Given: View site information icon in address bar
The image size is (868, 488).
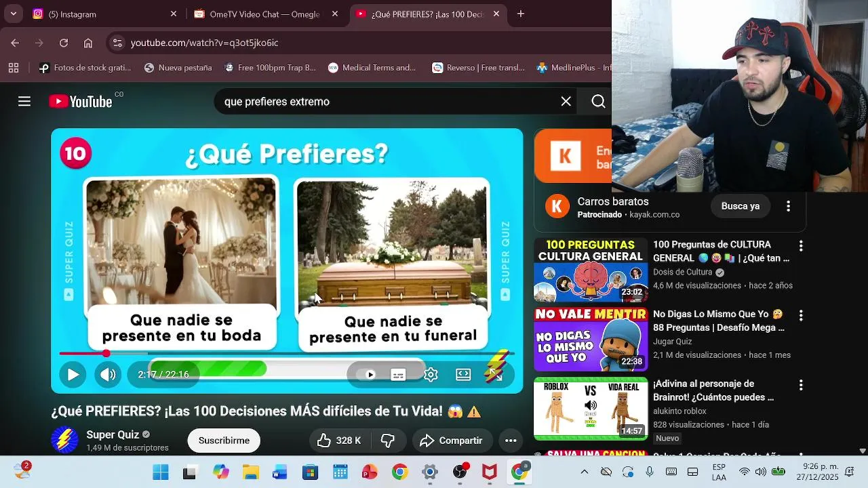Looking at the screenshot, I should (x=117, y=43).
